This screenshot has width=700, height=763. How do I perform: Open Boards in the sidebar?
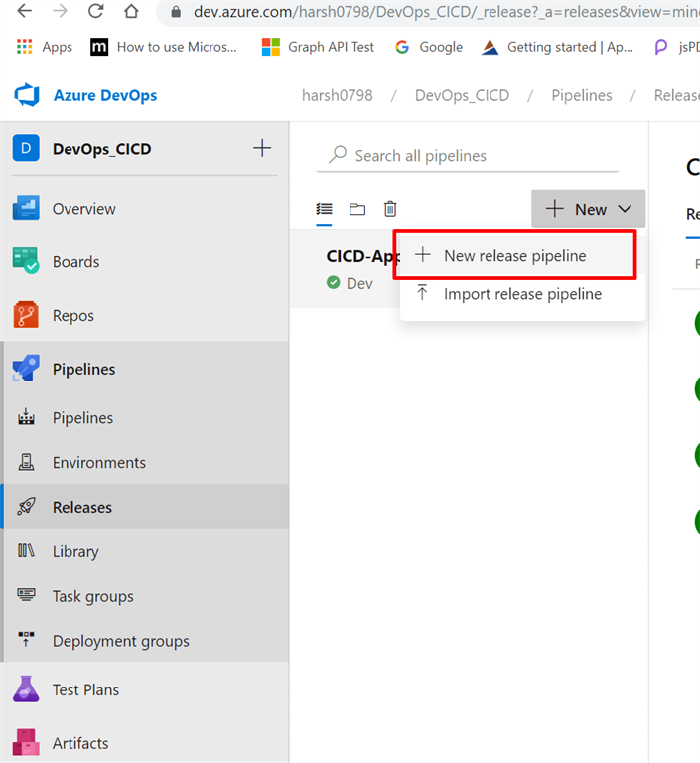tap(145, 262)
